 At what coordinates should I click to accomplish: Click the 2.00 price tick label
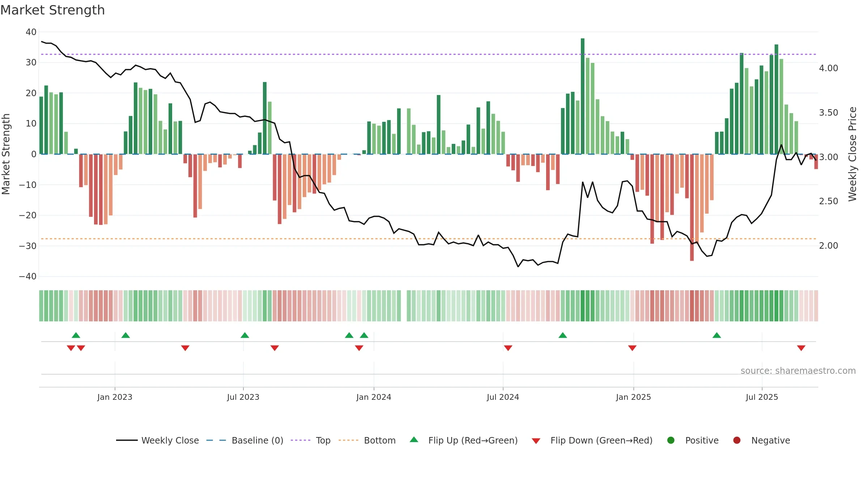(x=829, y=246)
